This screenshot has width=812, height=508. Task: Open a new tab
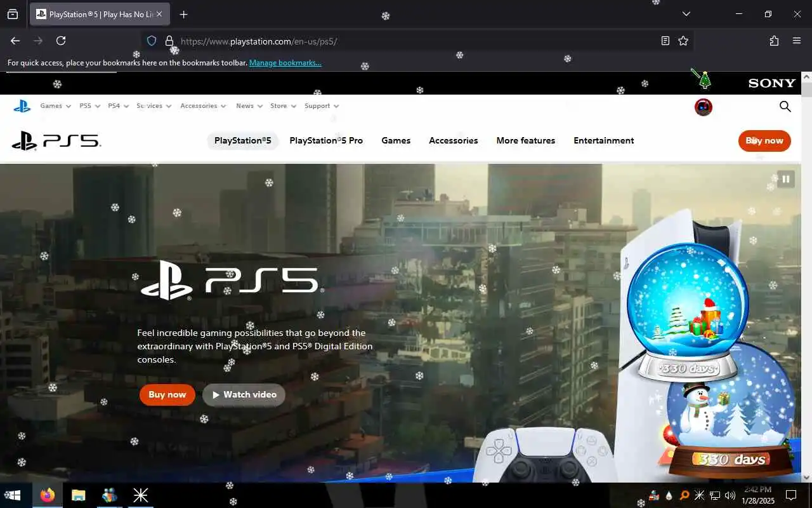click(x=183, y=14)
